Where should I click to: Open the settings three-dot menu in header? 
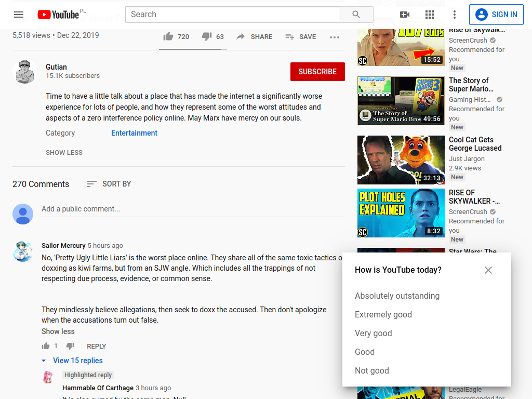[455, 15]
